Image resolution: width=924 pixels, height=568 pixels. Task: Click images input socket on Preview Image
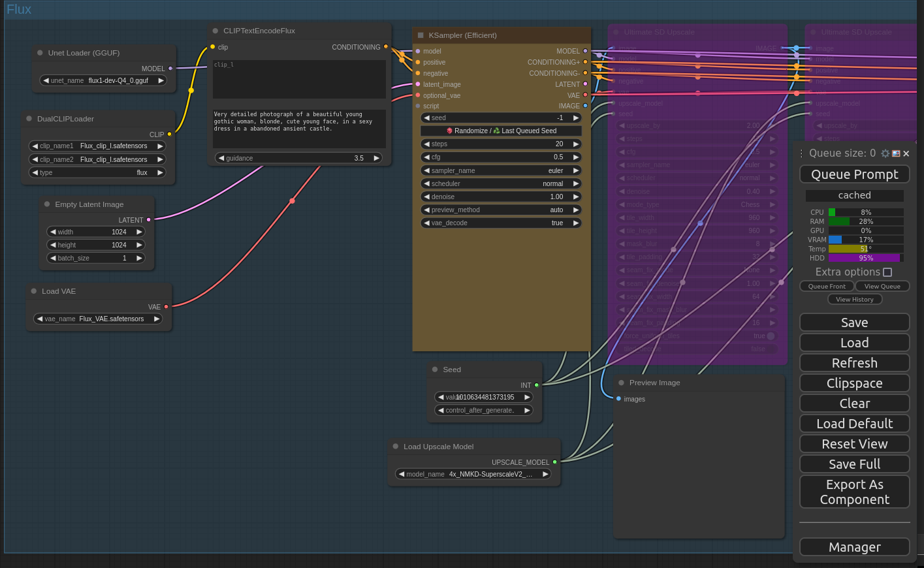(618, 399)
